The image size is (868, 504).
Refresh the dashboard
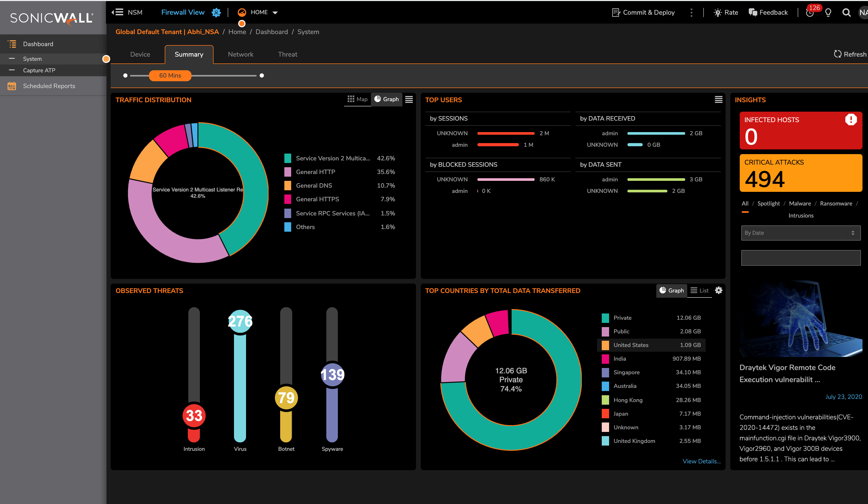pos(850,54)
